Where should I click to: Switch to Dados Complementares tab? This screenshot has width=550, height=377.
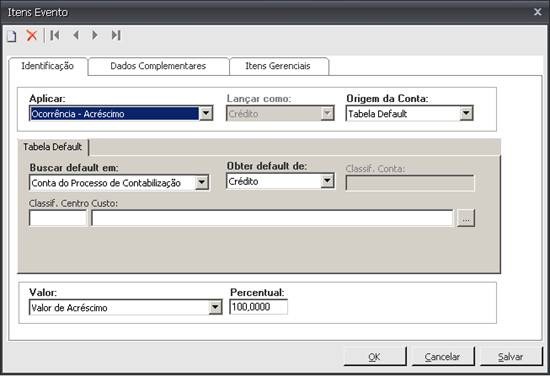point(158,66)
